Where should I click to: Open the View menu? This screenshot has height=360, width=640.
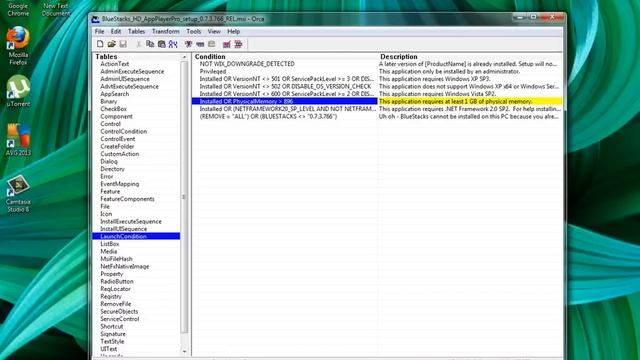click(x=214, y=31)
